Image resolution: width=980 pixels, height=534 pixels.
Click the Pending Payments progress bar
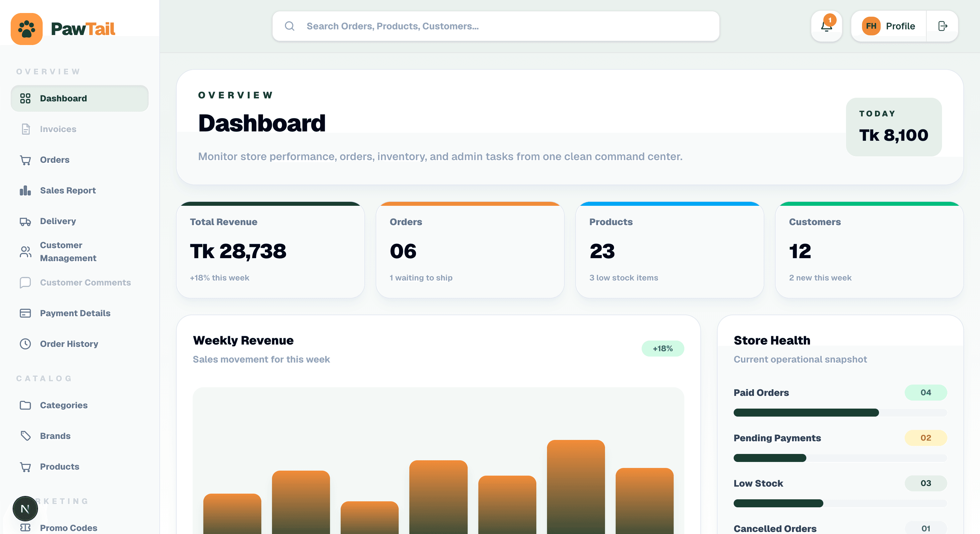click(840, 458)
